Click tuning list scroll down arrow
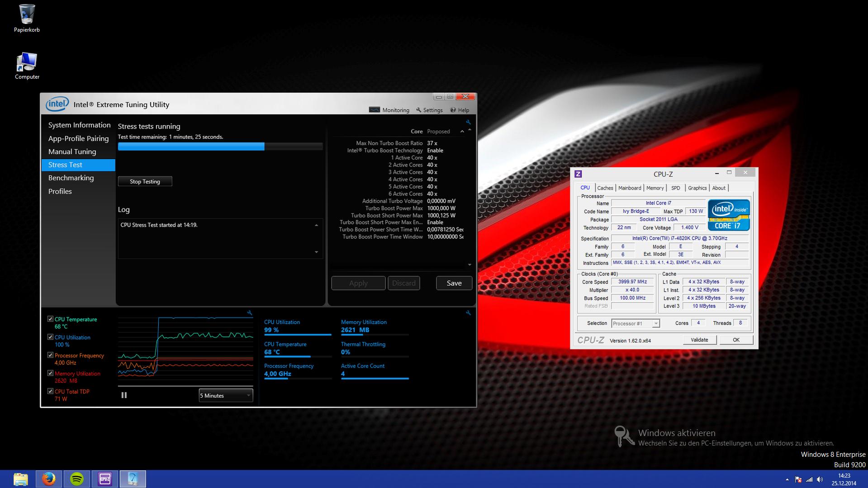Viewport: 868px width, 488px height. (x=470, y=265)
